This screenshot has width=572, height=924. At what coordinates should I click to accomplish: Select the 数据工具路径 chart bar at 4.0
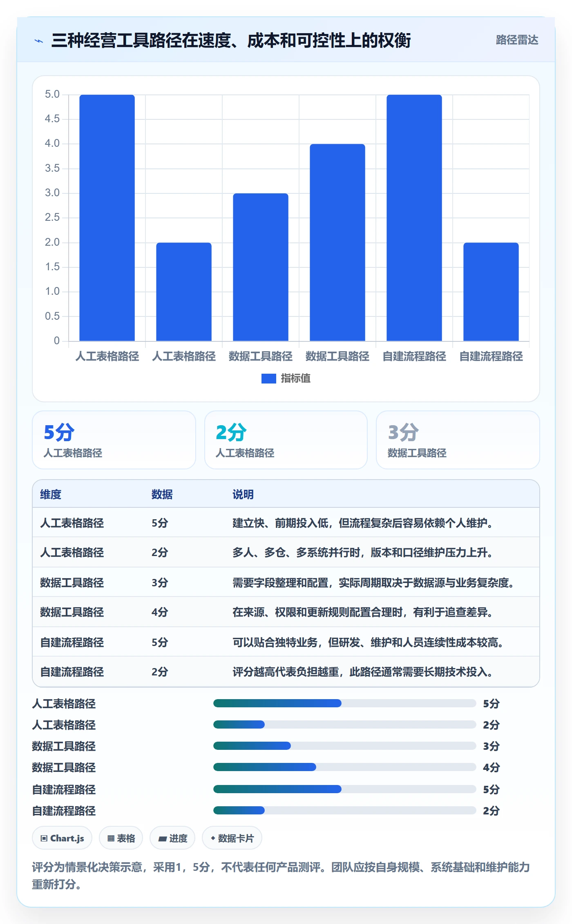tap(337, 242)
